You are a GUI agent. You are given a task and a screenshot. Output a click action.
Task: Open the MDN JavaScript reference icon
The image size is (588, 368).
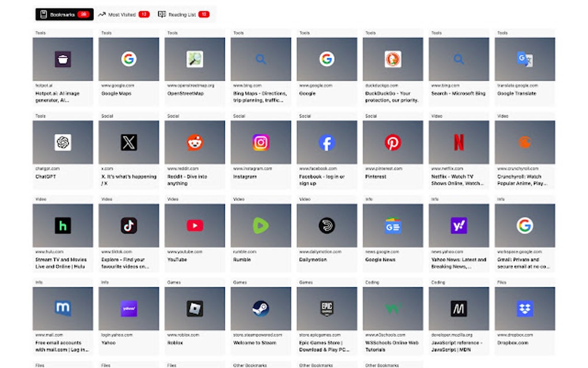[x=458, y=307]
